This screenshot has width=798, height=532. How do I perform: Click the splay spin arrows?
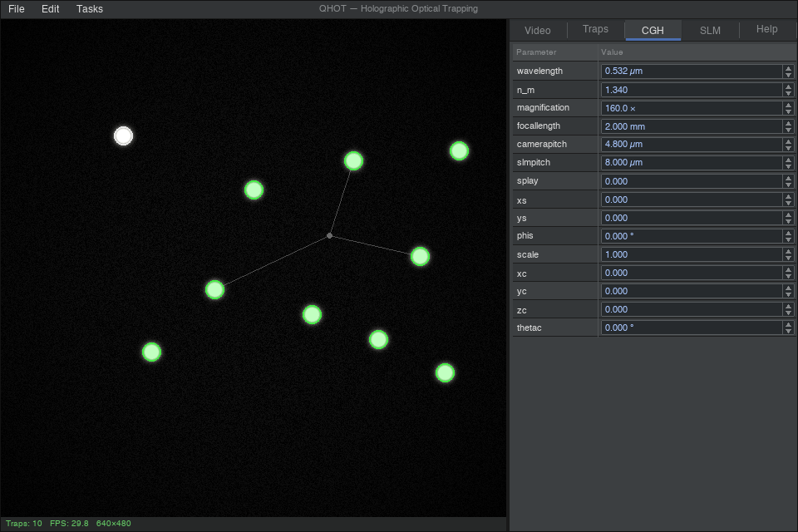(x=788, y=181)
